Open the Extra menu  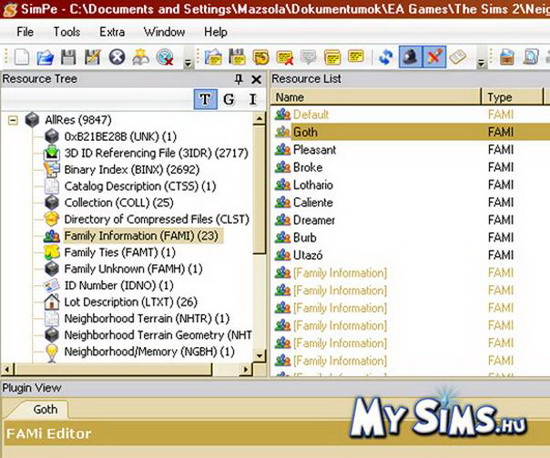112,32
